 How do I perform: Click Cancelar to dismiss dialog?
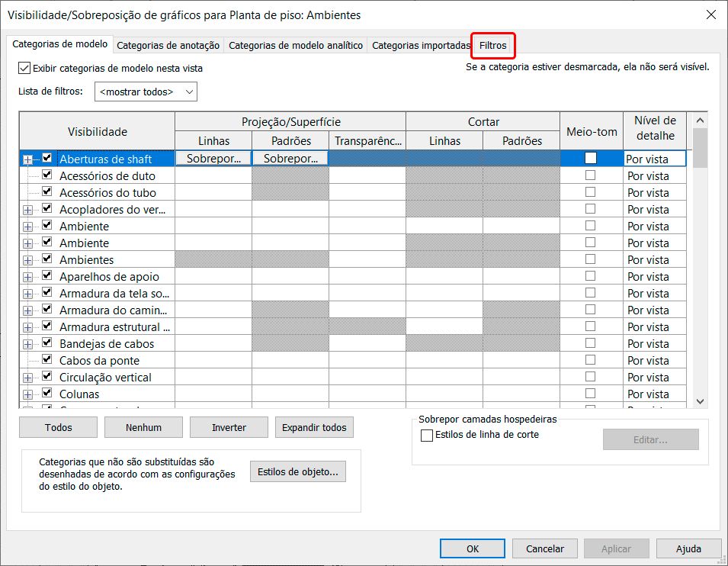pos(545,548)
